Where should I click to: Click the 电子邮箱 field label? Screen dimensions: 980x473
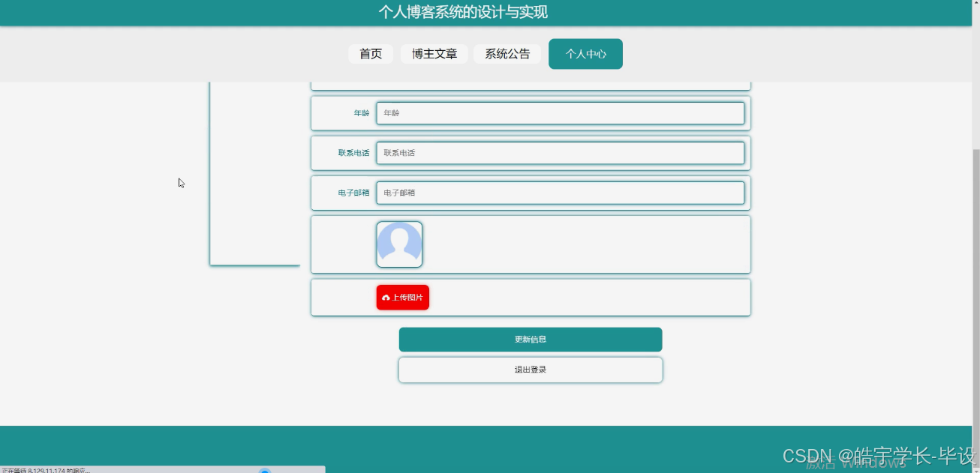click(x=354, y=193)
